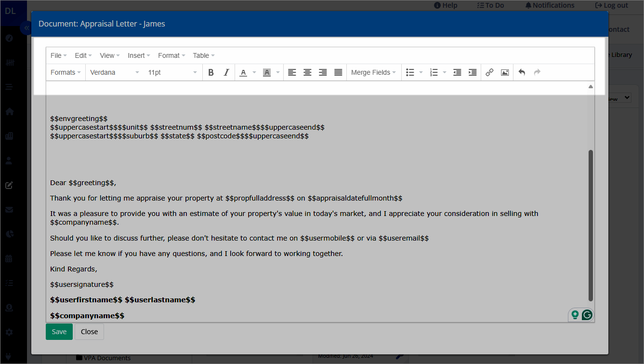Open the Format menu

171,55
